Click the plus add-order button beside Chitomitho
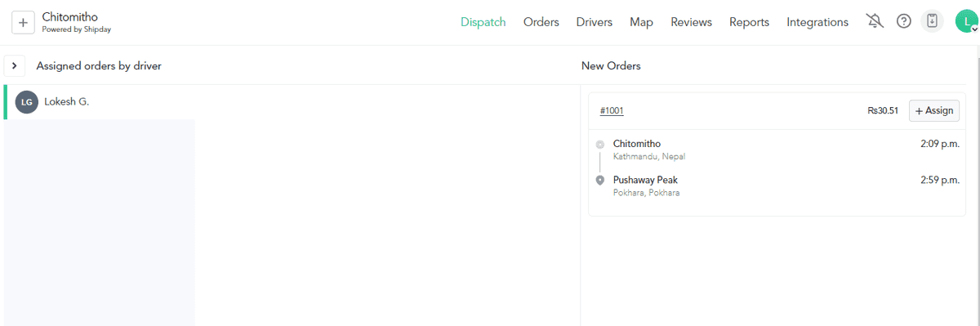The width and height of the screenshot is (980, 326). pyautogui.click(x=23, y=22)
